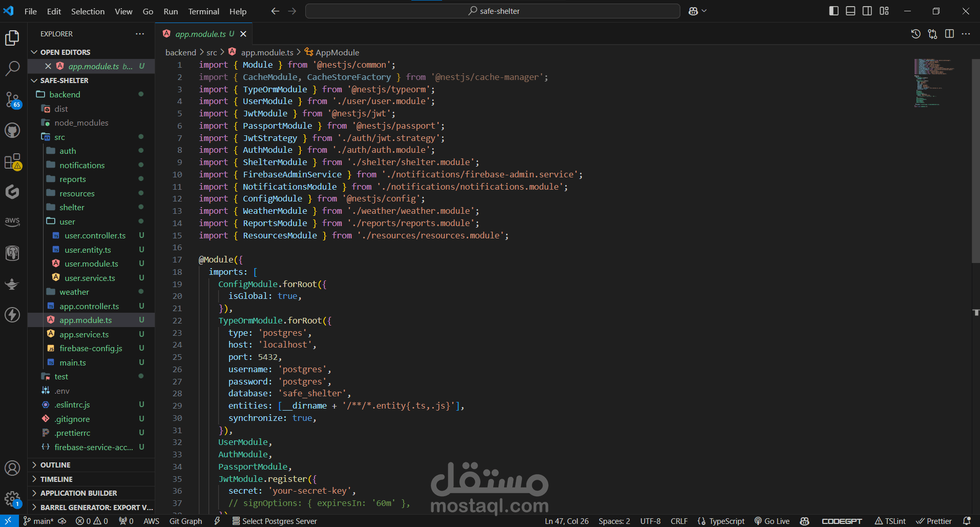This screenshot has height=527, width=980.
Task: Click the safe-shelter command center search box
Action: tap(493, 11)
